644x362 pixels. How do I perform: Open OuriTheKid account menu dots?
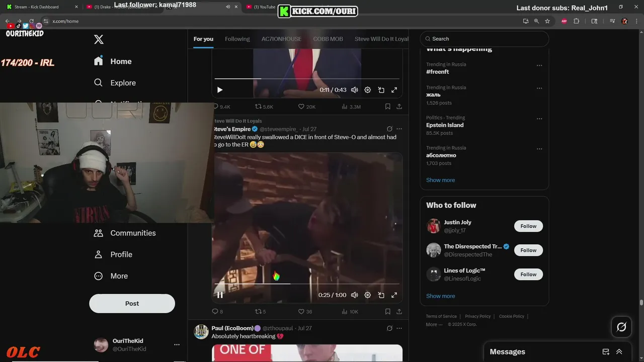(x=177, y=345)
